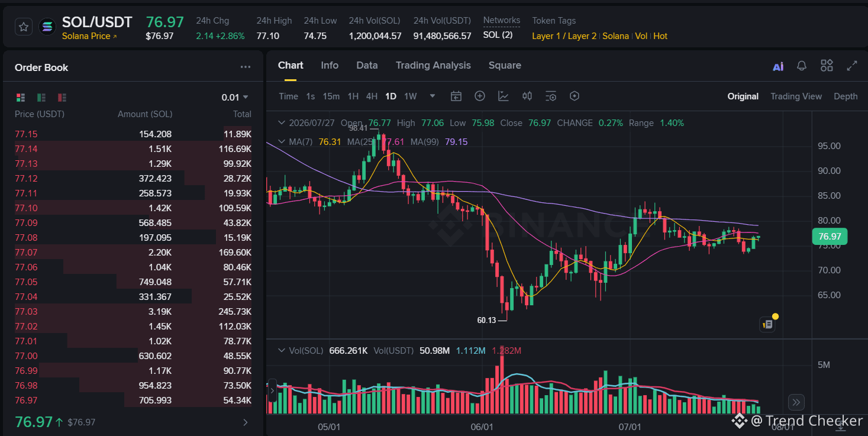Screen dimensions: 868x436
Task: Click the 77.07 ask price row
Action: point(133,253)
